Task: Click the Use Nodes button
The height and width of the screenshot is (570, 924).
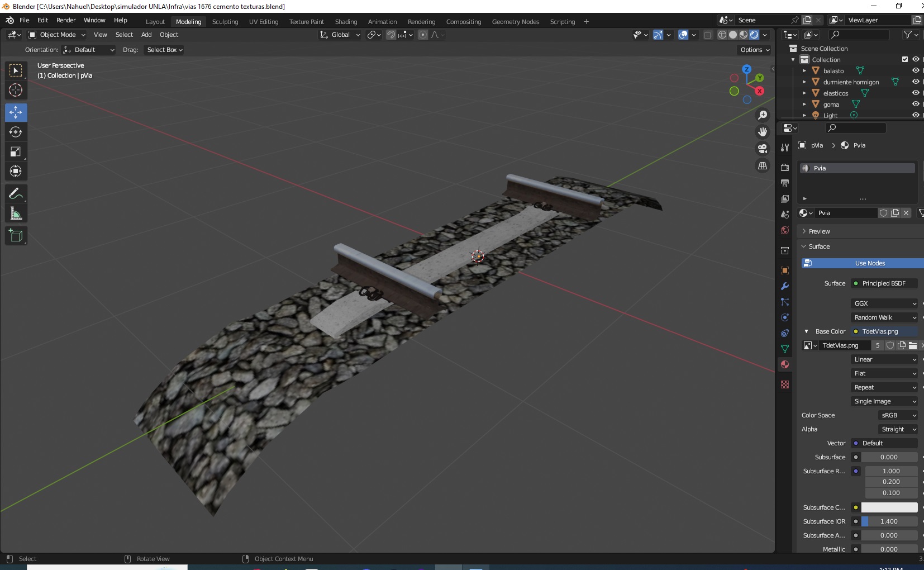Action: click(x=863, y=263)
